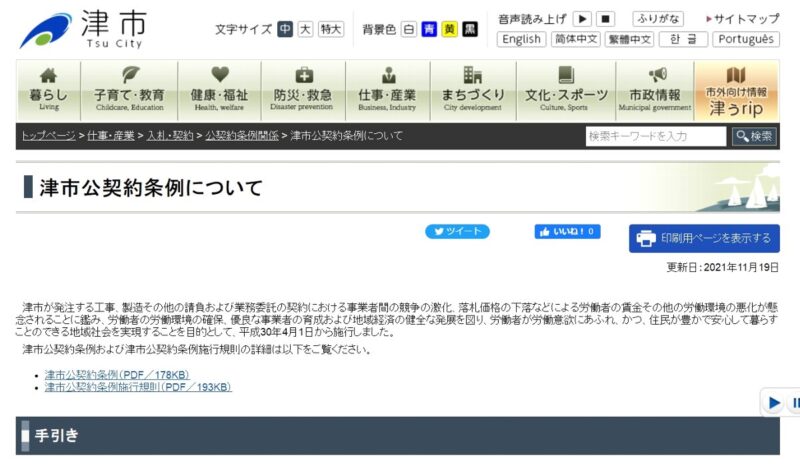Open 津市公契約条例施行規則 PDF 193KB link
The height and width of the screenshot is (470, 800).
pyautogui.click(x=138, y=387)
